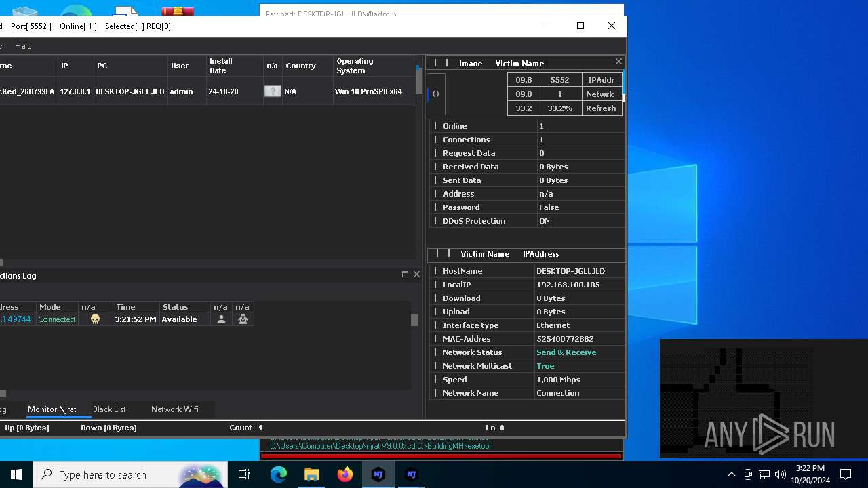
Task: Sort log by Status column header
Action: click(184, 307)
